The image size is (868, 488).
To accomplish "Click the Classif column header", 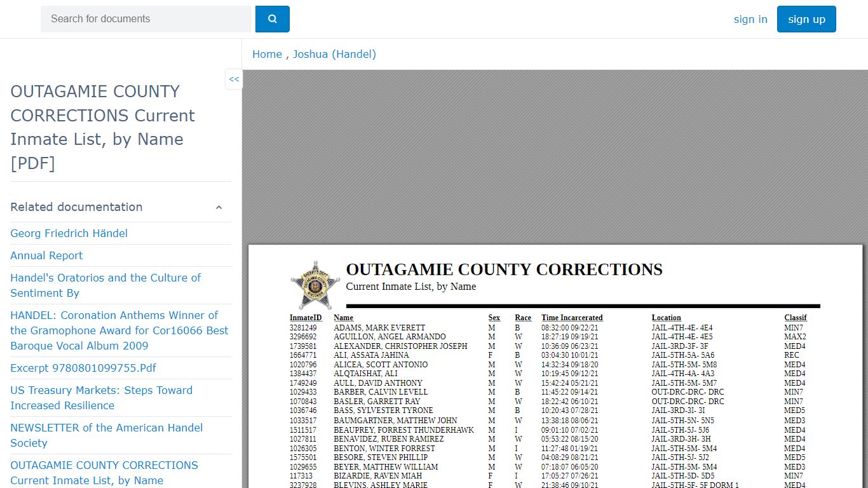I will point(795,318).
